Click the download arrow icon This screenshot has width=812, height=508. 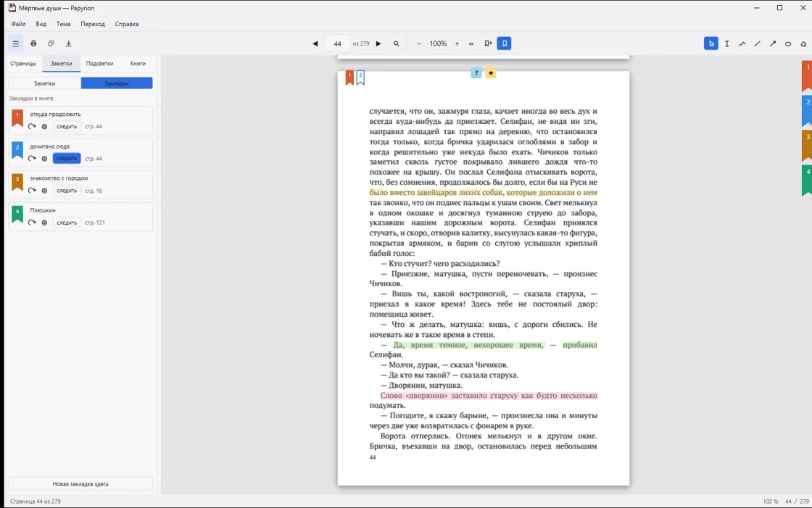(x=68, y=44)
